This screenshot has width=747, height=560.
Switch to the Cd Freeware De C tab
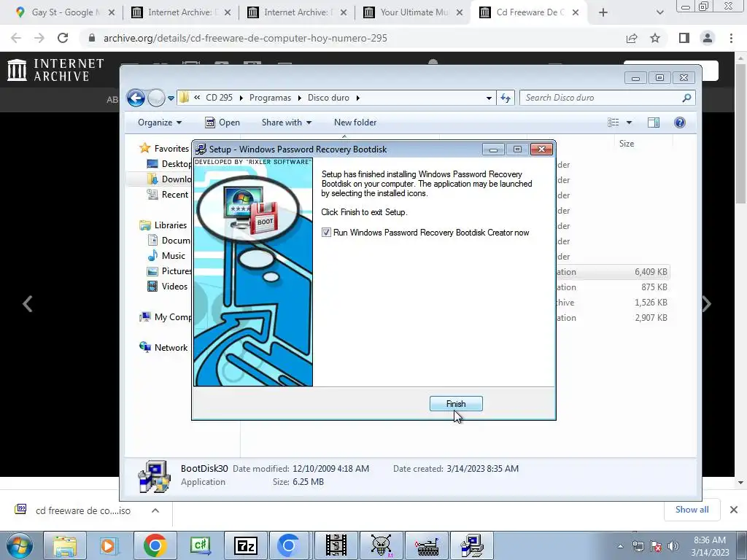[x=529, y=12]
